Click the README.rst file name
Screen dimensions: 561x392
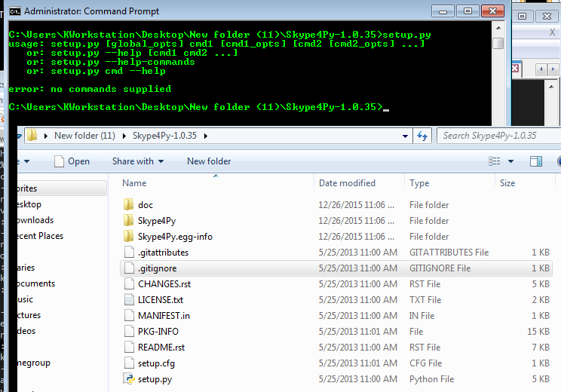point(161,348)
